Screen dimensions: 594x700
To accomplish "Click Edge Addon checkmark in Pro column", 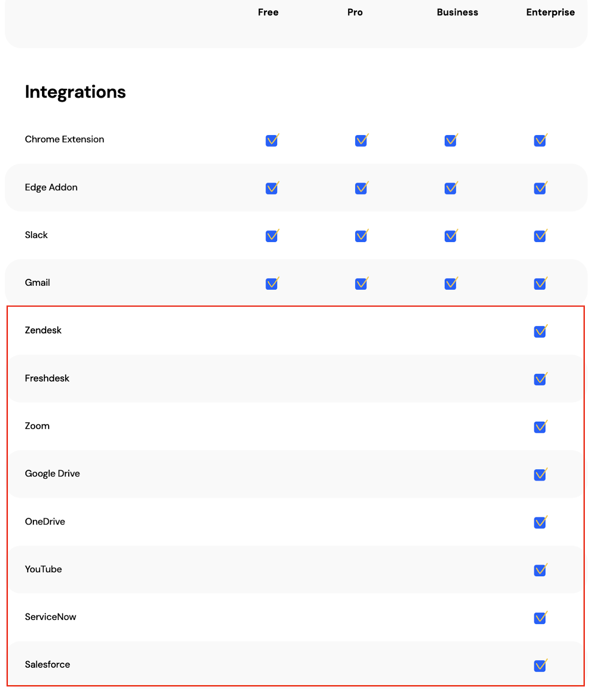I will coord(362,188).
